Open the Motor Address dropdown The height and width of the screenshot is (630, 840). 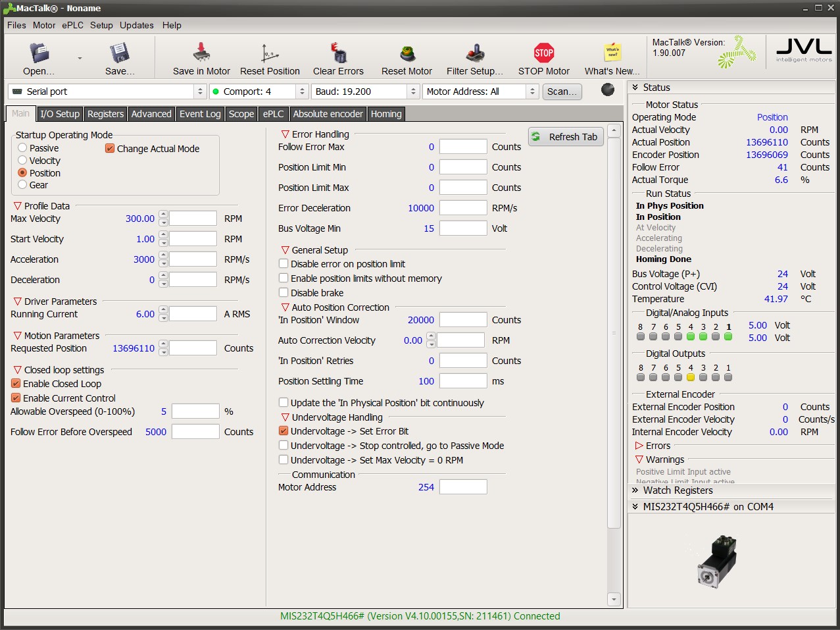(481, 92)
